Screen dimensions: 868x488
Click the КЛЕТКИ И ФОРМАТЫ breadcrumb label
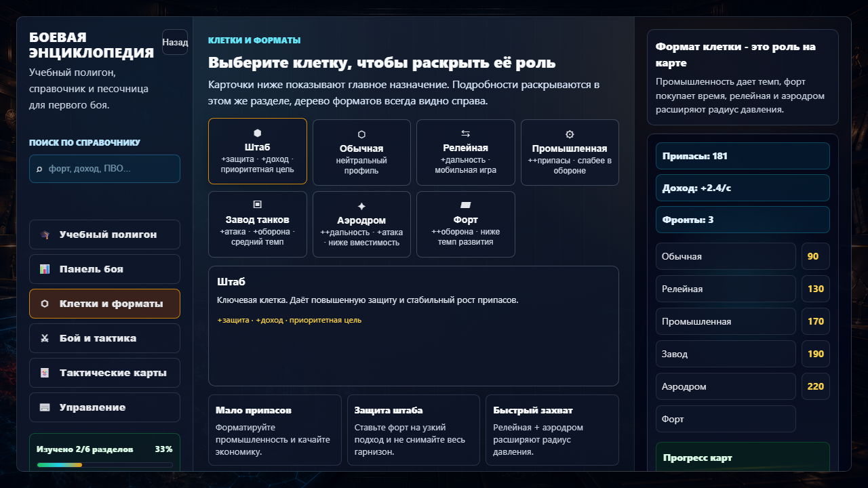[254, 41]
